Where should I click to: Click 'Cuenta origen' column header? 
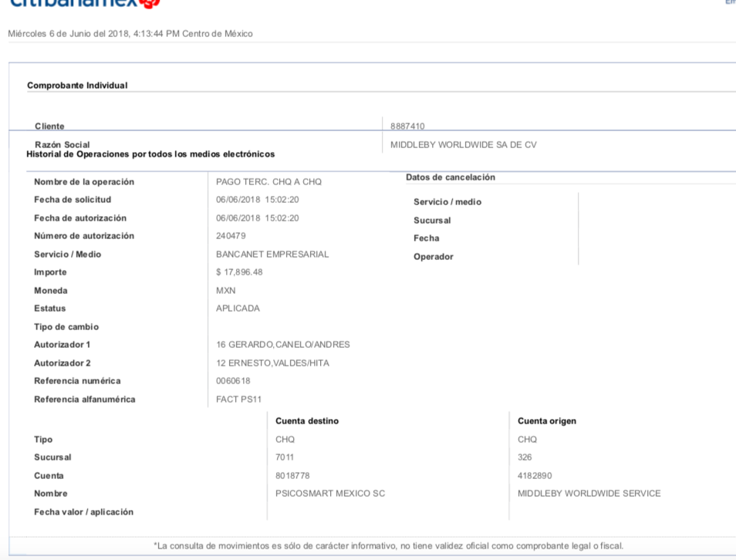(547, 421)
